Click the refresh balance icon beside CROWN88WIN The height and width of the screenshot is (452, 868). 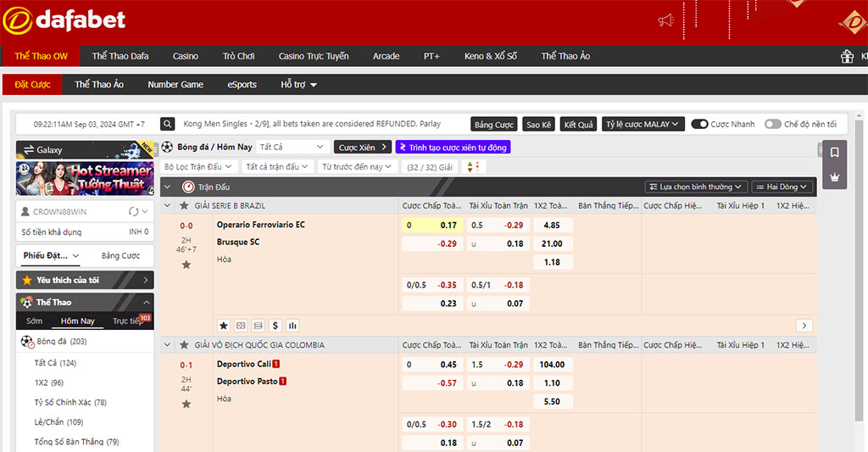pyautogui.click(x=133, y=211)
